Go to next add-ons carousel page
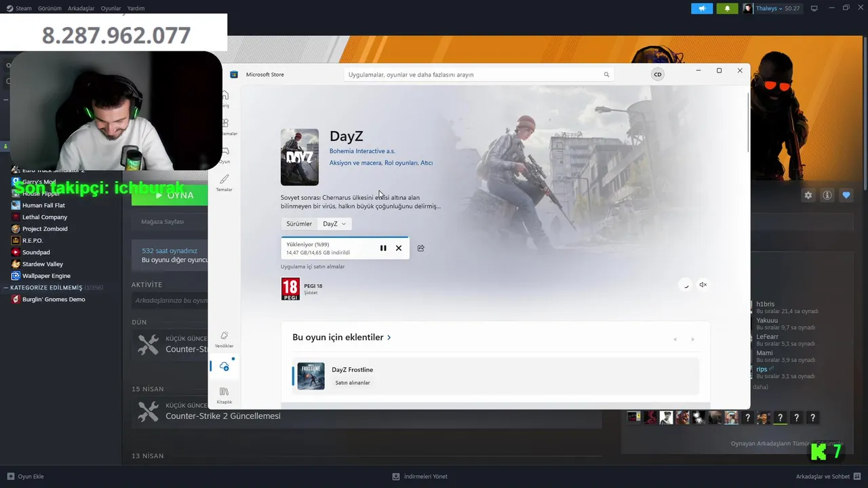Image resolution: width=868 pixels, height=488 pixels. coord(692,339)
